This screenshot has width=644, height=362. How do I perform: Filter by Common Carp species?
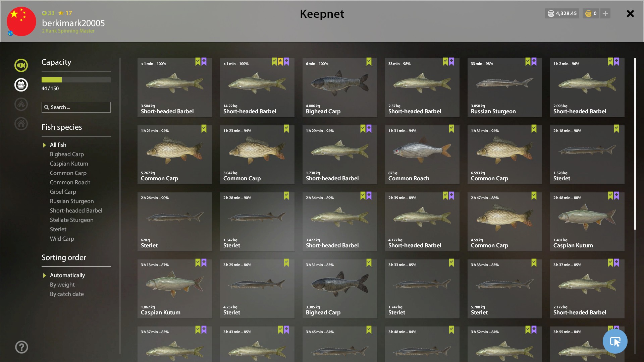[68, 173]
